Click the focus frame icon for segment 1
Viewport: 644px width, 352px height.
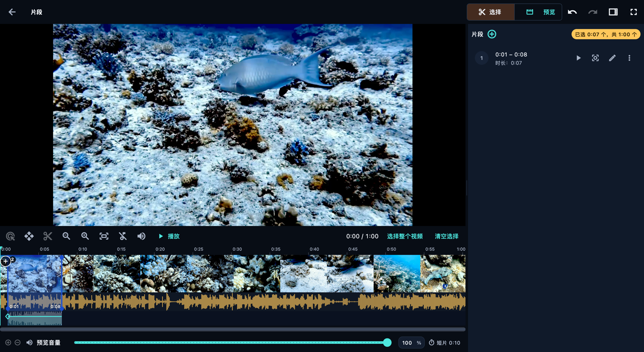pos(595,58)
